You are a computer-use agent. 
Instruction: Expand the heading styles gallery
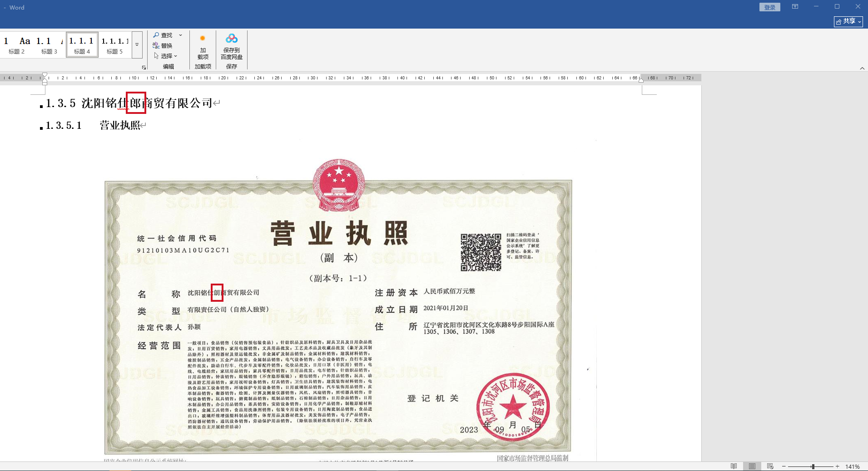click(137, 44)
